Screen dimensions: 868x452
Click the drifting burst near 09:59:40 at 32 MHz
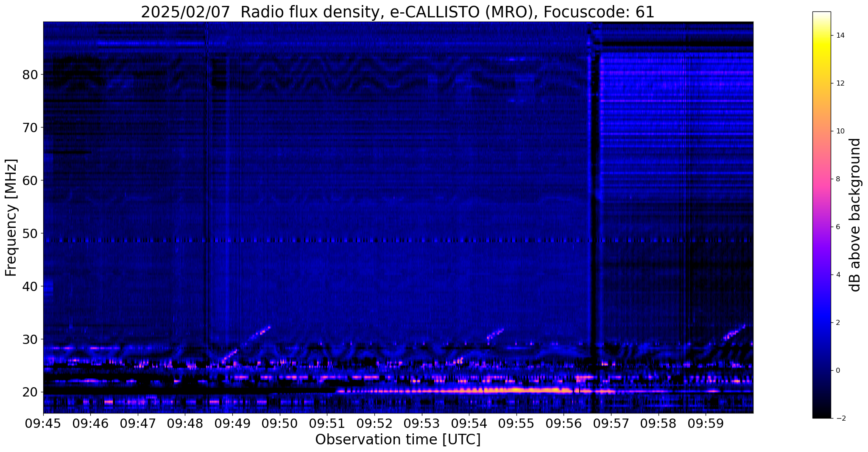coord(734,332)
